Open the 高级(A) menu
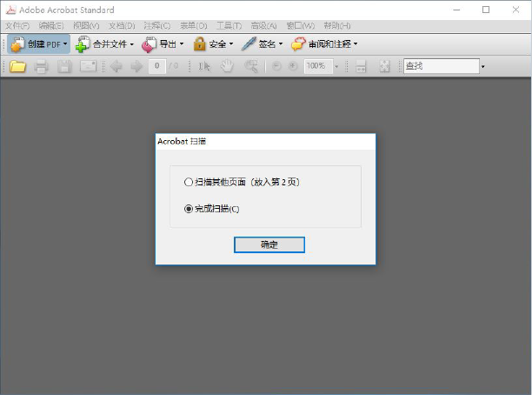This screenshot has width=532, height=395. point(263,26)
